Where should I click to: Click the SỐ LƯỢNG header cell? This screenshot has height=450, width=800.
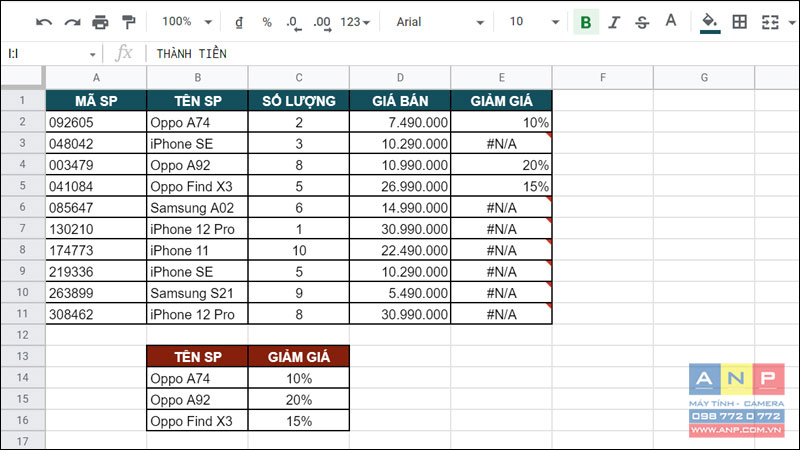[299, 101]
